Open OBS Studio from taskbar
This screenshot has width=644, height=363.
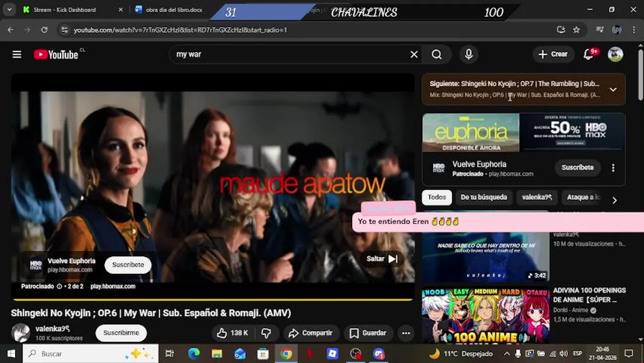356,353
